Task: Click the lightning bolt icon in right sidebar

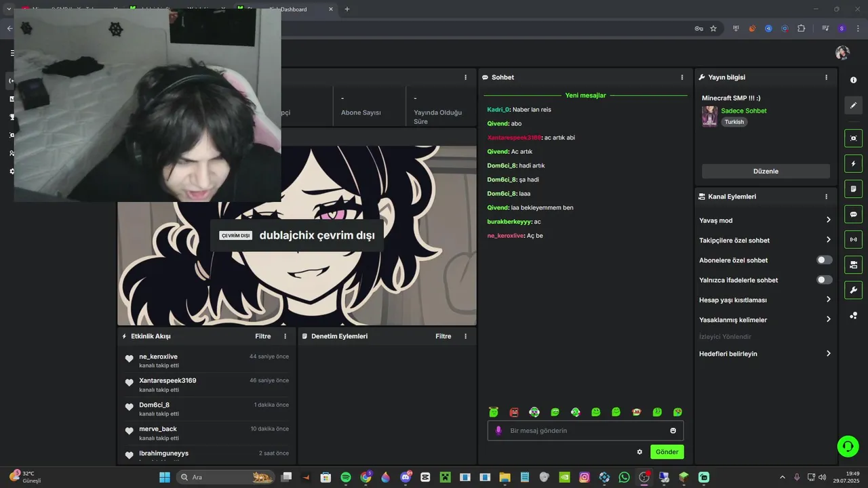Action: 853,163
